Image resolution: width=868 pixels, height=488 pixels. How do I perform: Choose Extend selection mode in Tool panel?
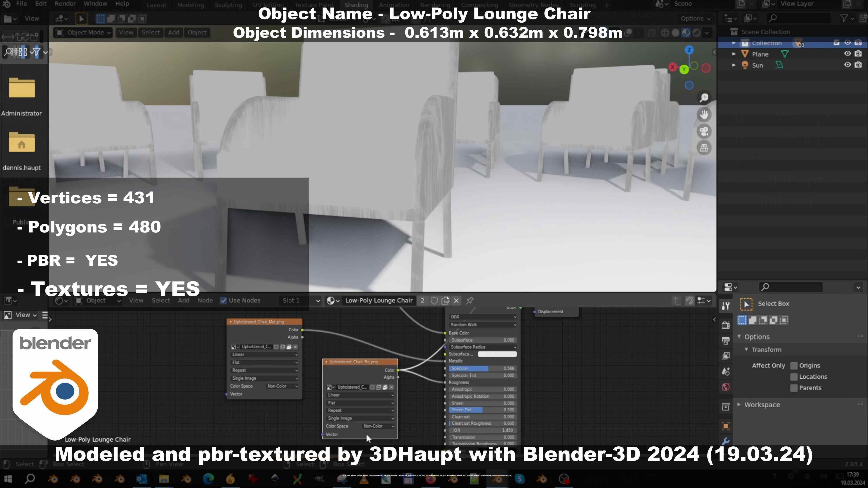[x=752, y=320]
